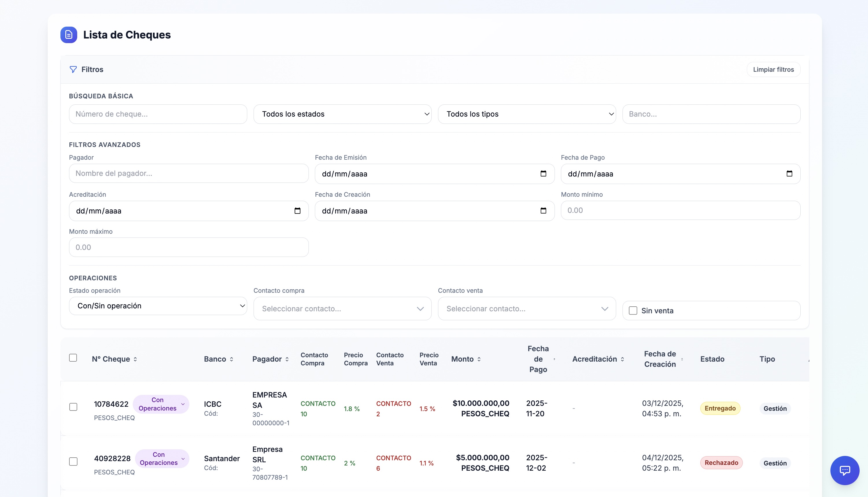Open Fecha de Emisión calendar picker icon
868x497 pixels.
point(543,174)
